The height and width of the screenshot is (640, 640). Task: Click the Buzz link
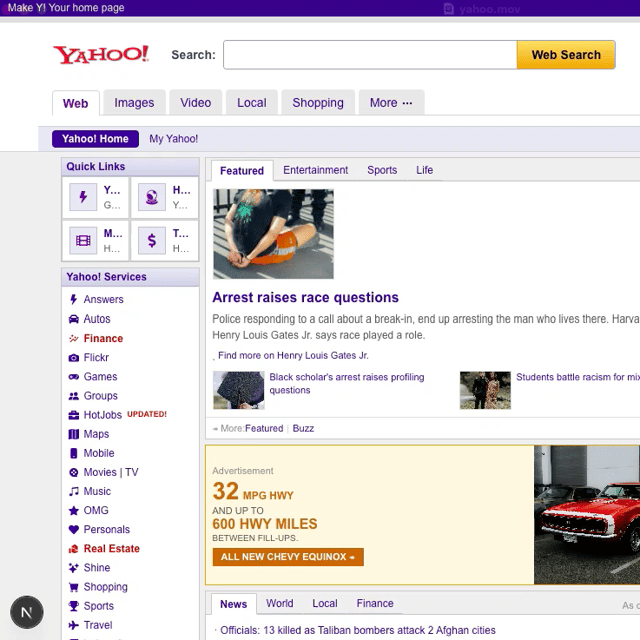[x=303, y=428]
